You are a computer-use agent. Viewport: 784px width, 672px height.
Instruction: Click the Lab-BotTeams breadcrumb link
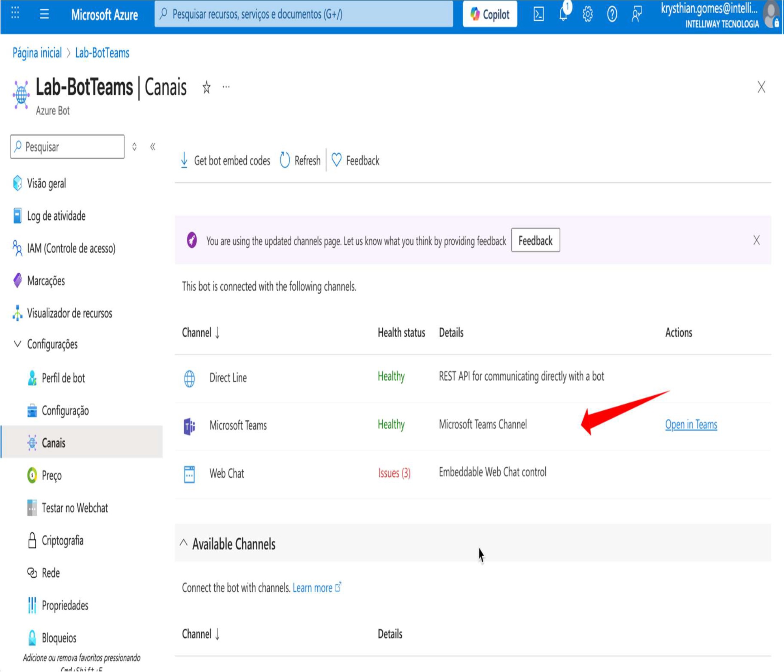coord(102,53)
